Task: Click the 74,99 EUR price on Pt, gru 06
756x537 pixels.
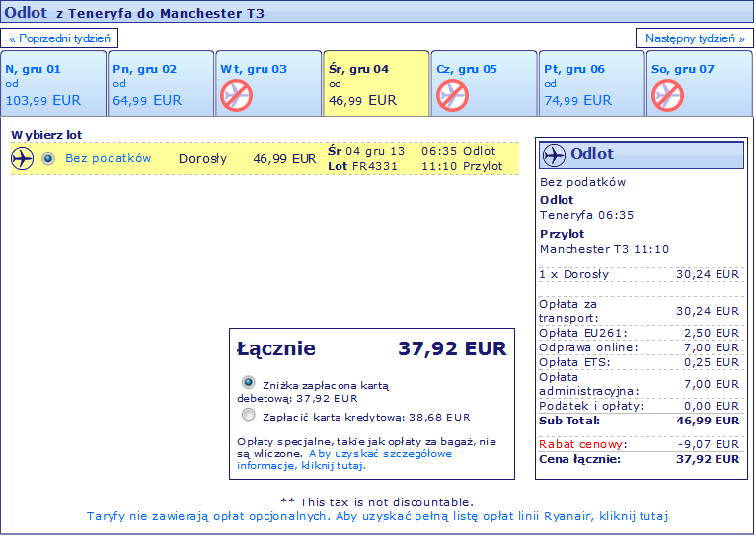Action: pyautogui.click(x=577, y=101)
